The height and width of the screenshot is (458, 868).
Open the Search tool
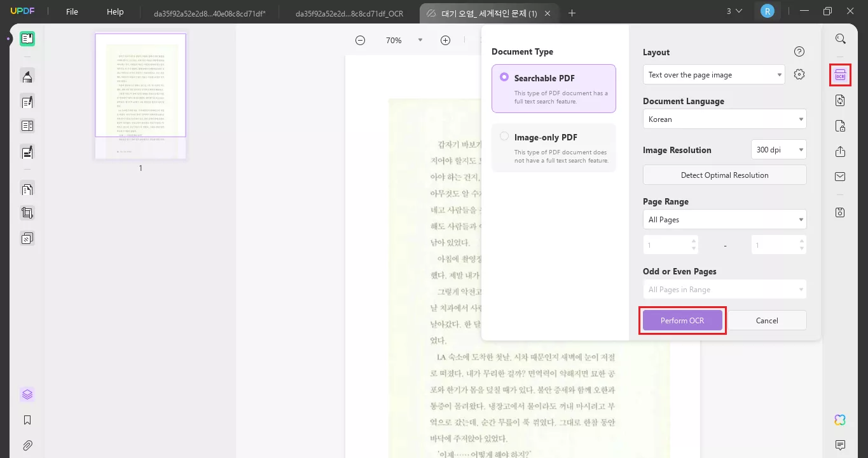click(x=840, y=39)
